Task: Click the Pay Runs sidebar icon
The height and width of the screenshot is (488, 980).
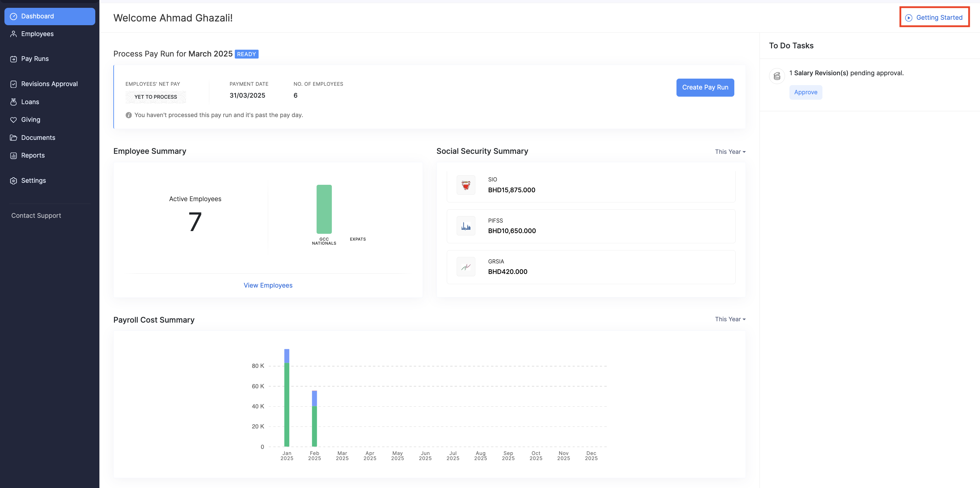Action: click(x=13, y=59)
